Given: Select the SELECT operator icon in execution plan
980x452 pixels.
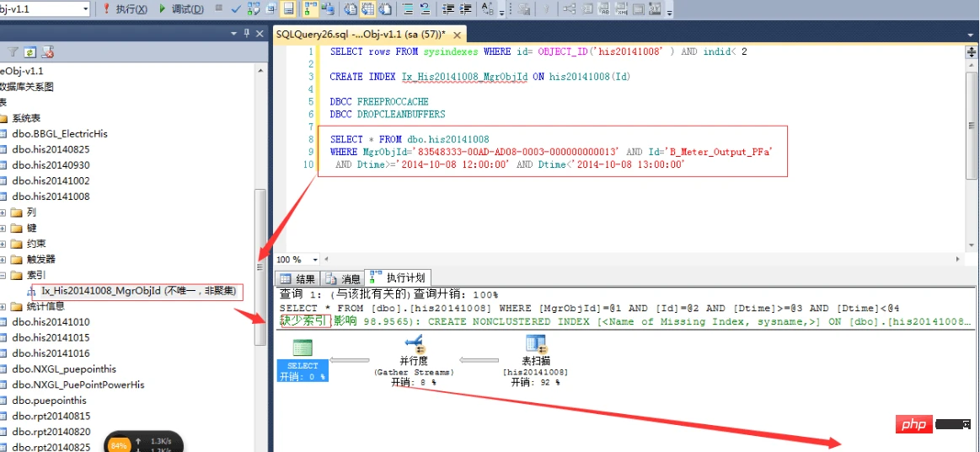Looking at the screenshot, I should click(x=303, y=347).
